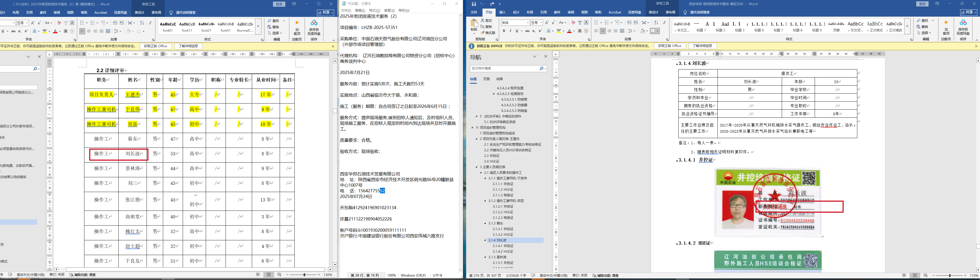Click 保存到百度网盘 in left Word window
980x280 pixels.
[314, 27]
